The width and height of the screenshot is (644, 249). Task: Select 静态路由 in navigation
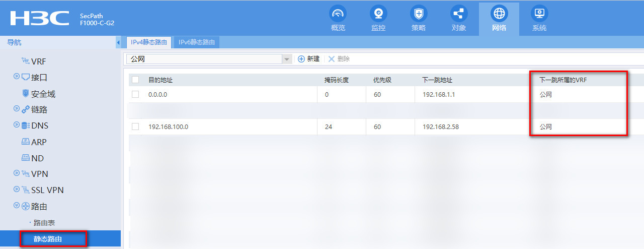pos(48,239)
